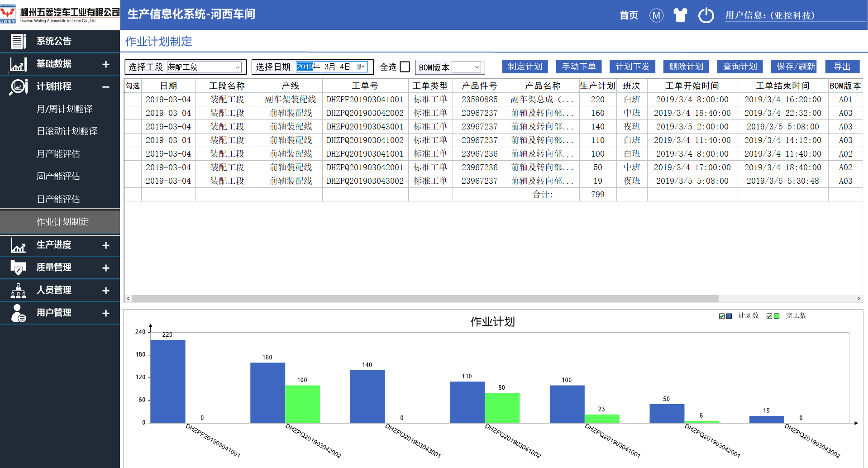868x468 pixels.
Task: Check the 勾选 cell for DHZPF201903041001 row
Action: point(133,100)
